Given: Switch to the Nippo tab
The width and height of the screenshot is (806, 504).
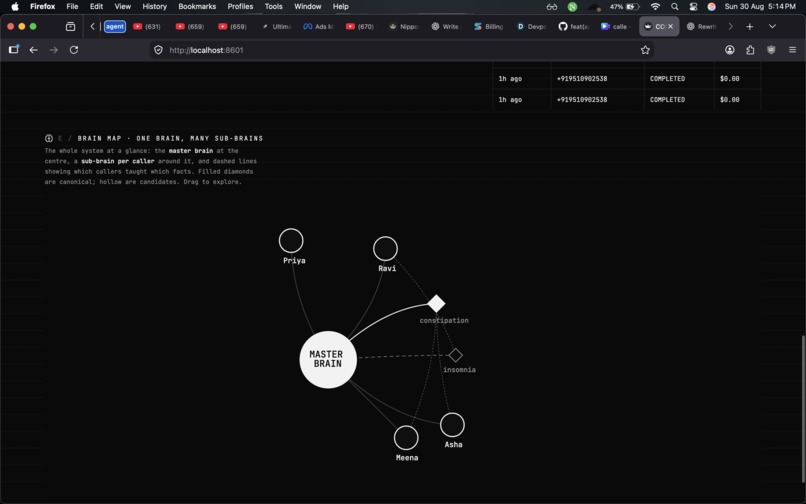Looking at the screenshot, I should point(404,26).
